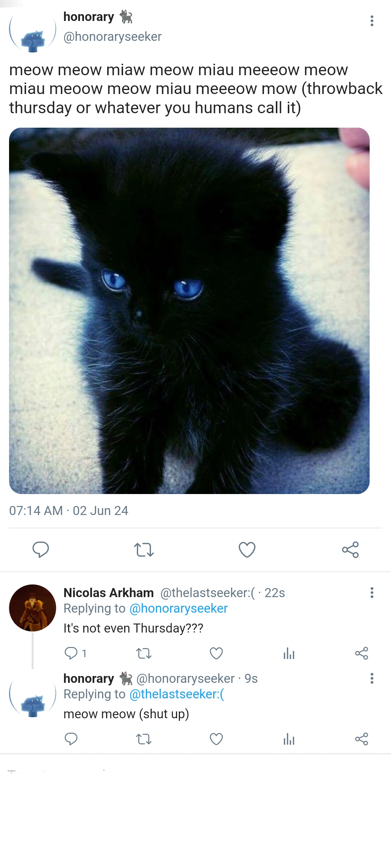Screen dimensions: 391x868
Task: Retweet Nicolas Arkham's reply
Action: 144,653
